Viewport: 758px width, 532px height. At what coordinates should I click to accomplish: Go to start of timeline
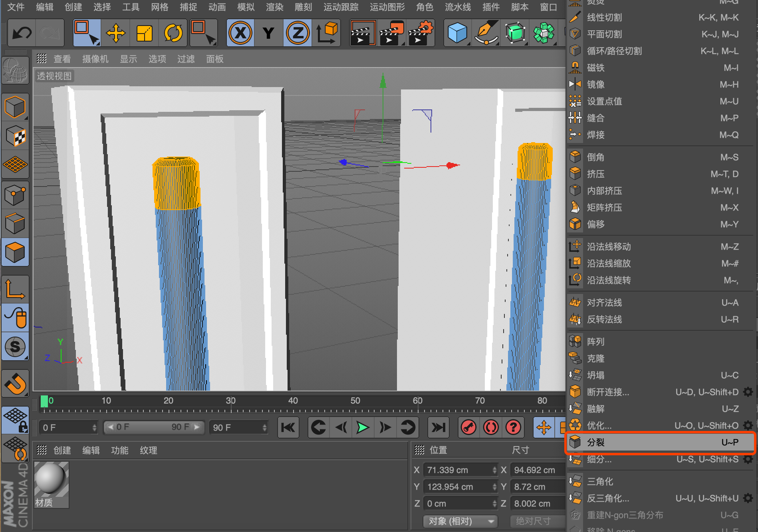coord(288,428)
